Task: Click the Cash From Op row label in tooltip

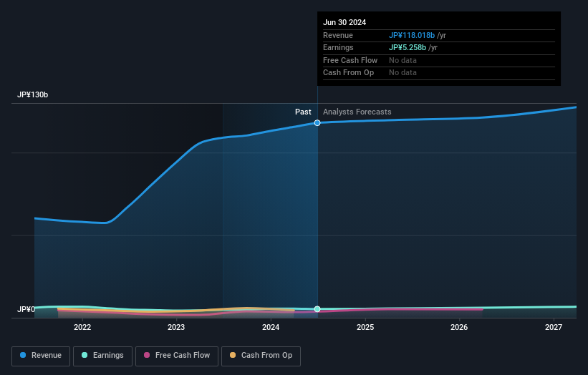Action: pos(348,73)
